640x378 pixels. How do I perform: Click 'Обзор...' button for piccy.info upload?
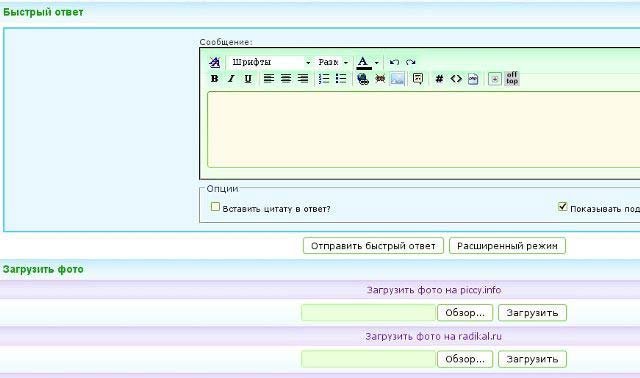pyautogui.click(x=465, y=313)
